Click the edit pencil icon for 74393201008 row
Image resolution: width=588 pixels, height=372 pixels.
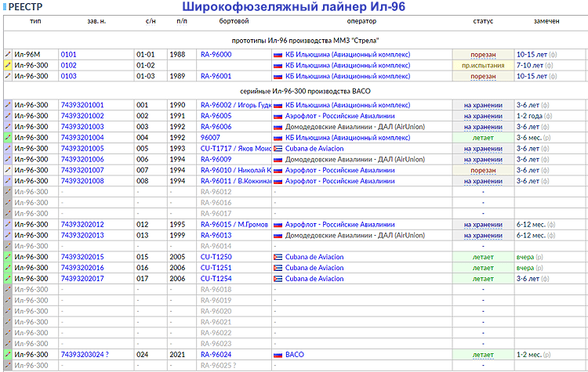(x=8, y=181)
